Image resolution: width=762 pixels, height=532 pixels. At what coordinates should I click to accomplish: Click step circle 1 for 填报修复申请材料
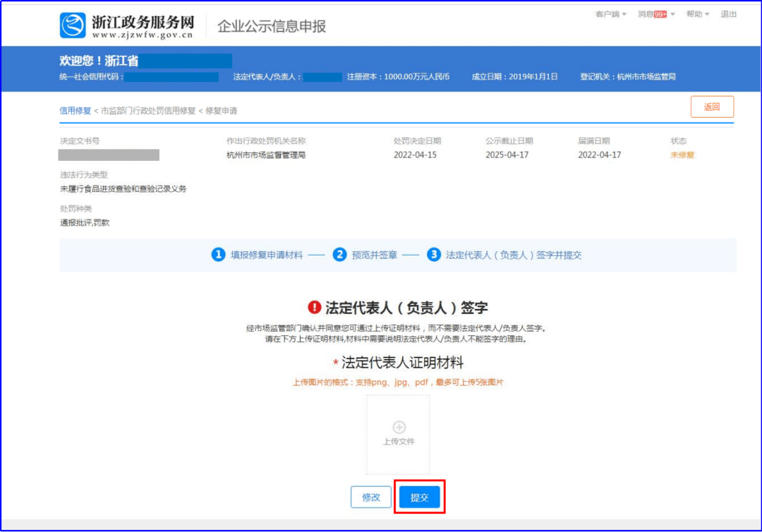point(219,255)
